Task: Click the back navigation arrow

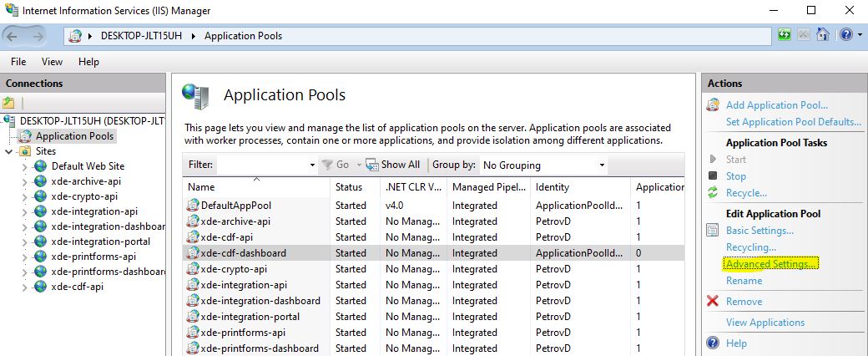Action: (13, 36)
